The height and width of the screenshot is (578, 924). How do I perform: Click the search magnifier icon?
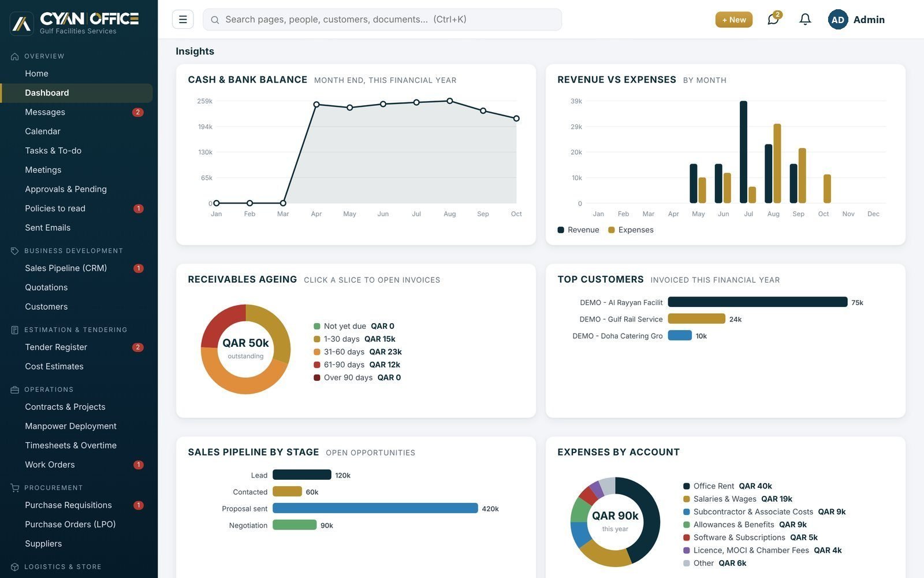[215, 20]
